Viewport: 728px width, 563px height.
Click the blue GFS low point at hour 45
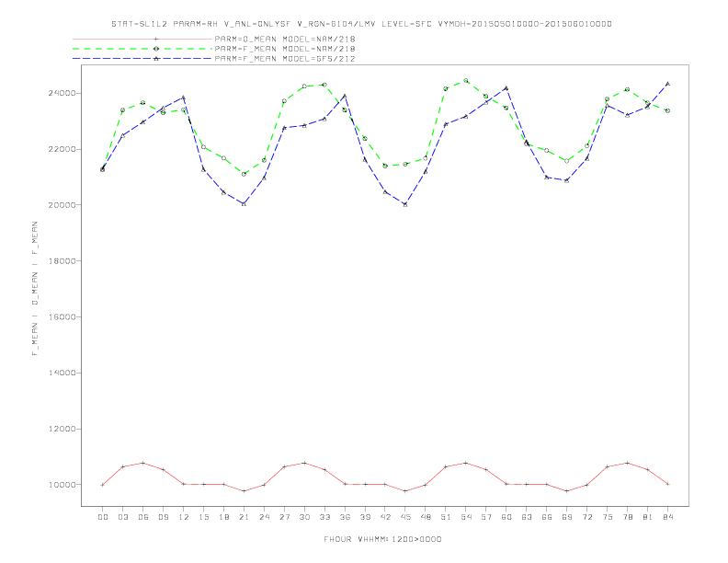pos(405,204)
